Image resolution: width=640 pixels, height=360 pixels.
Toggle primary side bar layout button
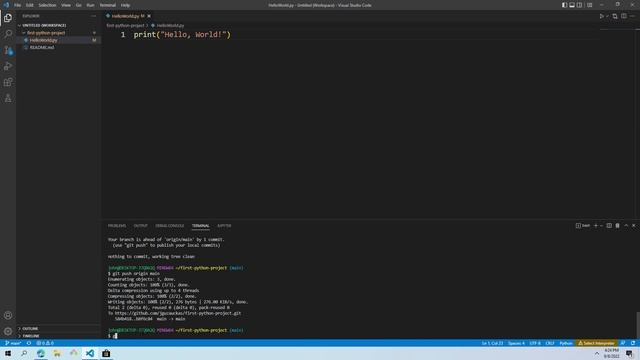[x=564, y=5]
